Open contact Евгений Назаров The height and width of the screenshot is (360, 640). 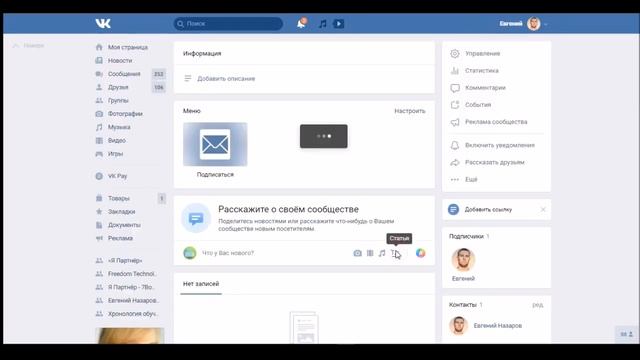coord(498,326)
